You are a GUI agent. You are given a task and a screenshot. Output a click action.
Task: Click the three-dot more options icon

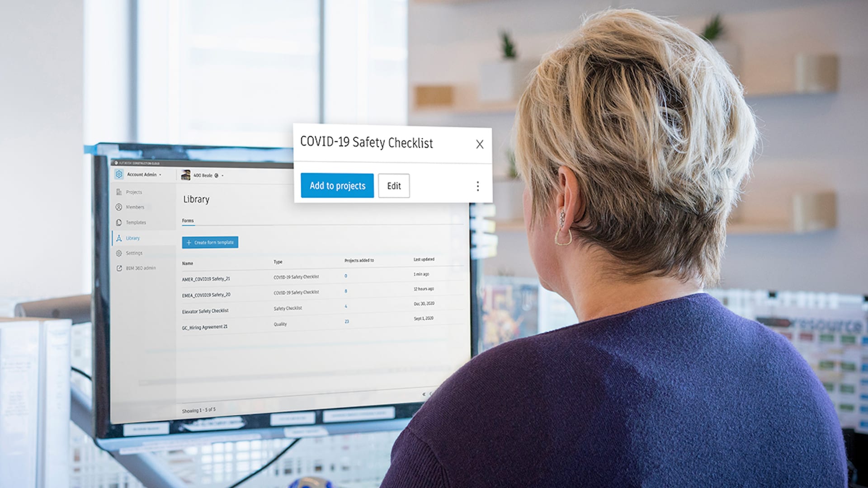(477, 186)
